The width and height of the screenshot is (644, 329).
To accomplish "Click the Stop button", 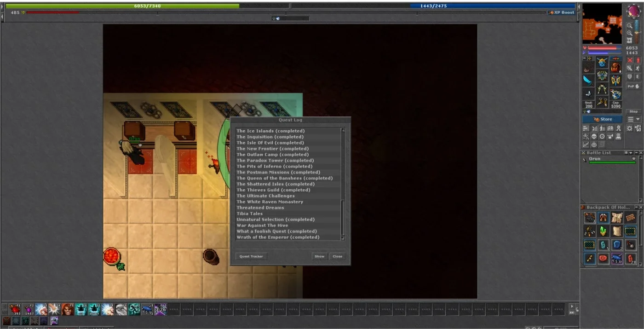I will pos(633,111).
